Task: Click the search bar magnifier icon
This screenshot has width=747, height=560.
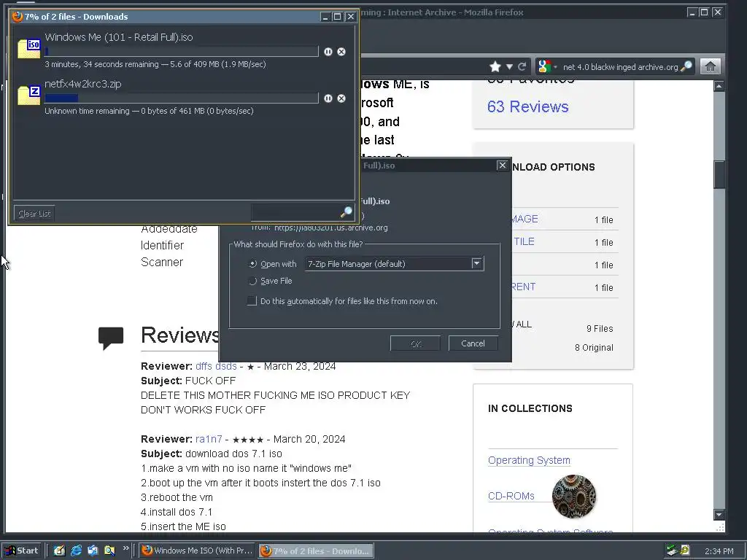Action: [x=686, y=66]
